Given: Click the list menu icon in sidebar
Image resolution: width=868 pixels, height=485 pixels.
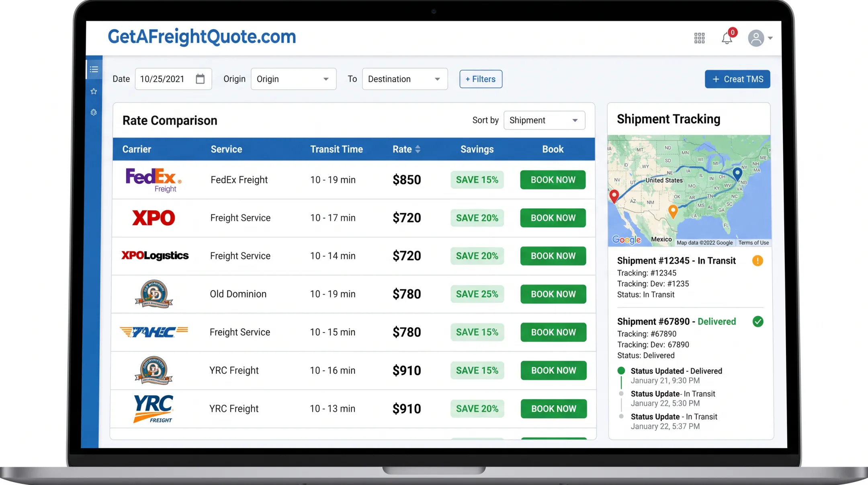Looking at the screenshot, I should [x=94, y=69].
